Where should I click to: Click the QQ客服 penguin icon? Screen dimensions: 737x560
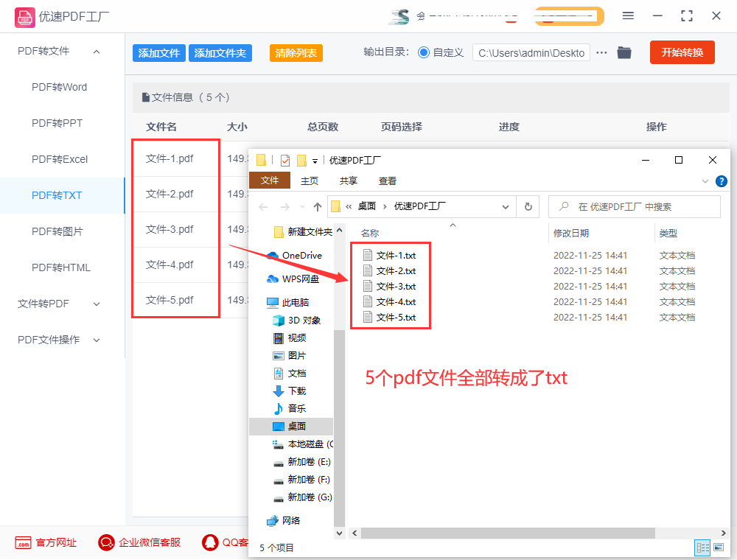pyautogui.click(x=209, y=542)
